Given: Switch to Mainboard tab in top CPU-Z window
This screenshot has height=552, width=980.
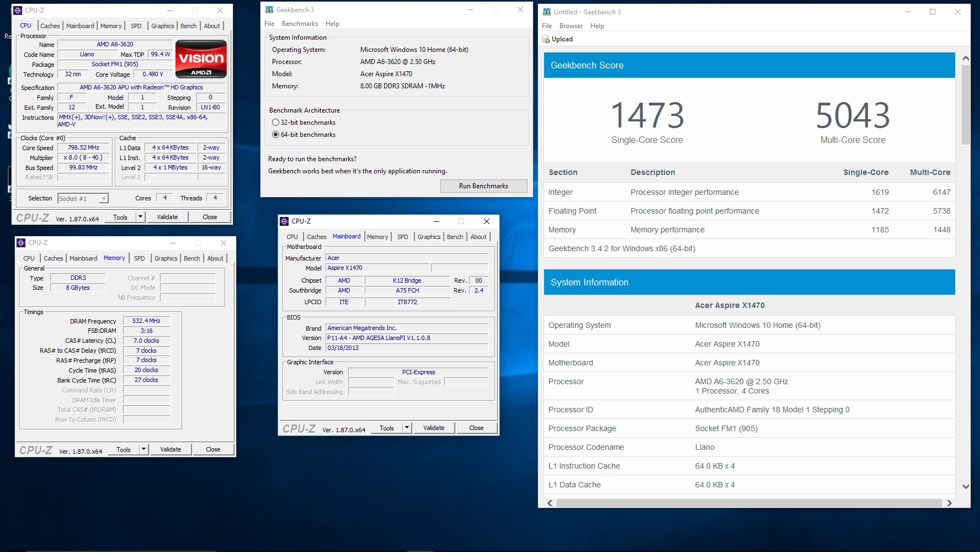Looking at the screenshot, I should [80, 26].
